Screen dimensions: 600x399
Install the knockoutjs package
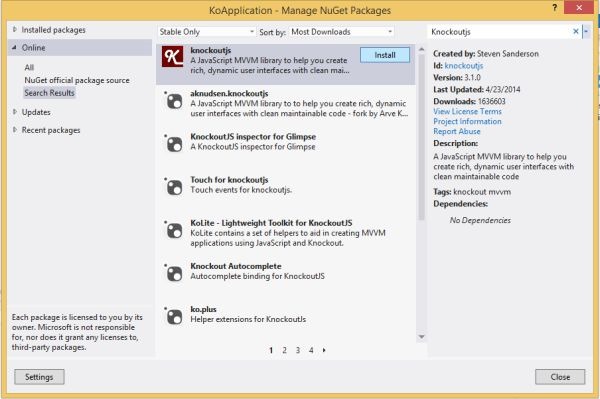[385, 55]
